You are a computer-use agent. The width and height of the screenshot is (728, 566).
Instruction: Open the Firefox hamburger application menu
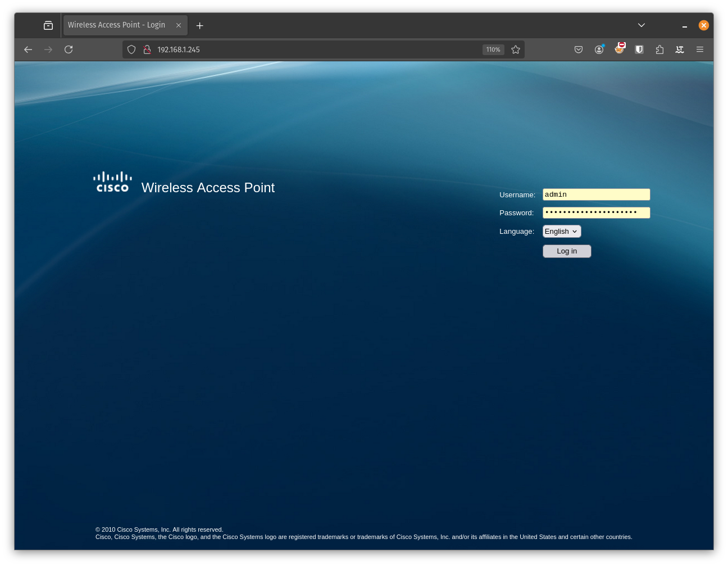tap(700, 49)
